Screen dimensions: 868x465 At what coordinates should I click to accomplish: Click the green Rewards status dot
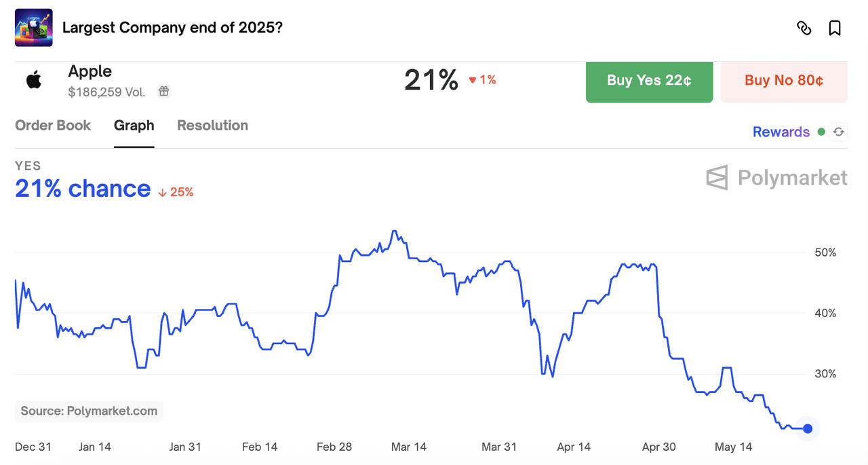click(x=821, y=132)
